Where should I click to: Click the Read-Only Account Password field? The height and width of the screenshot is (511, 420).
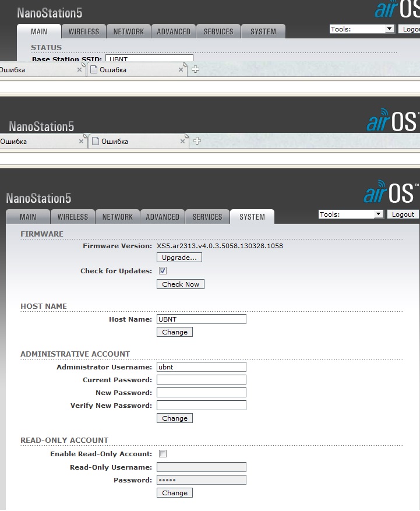202,480
